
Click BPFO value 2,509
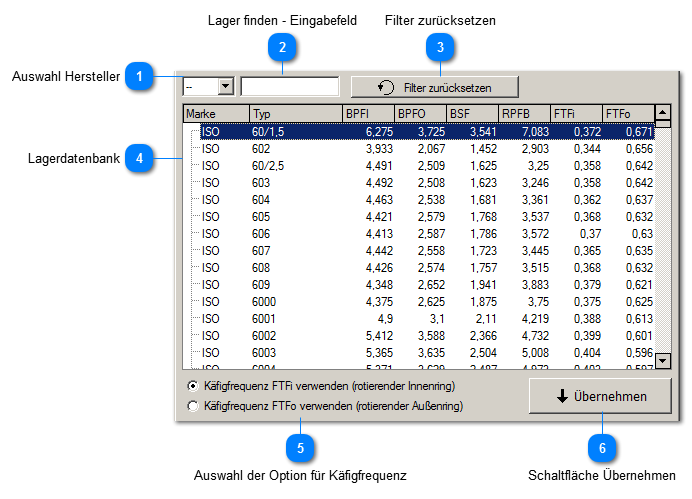coord(431,166)
